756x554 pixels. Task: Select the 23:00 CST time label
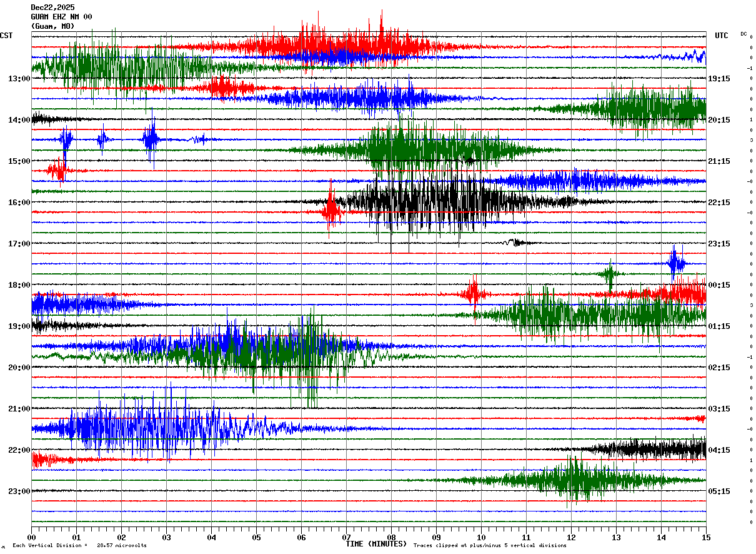(19, 491)
